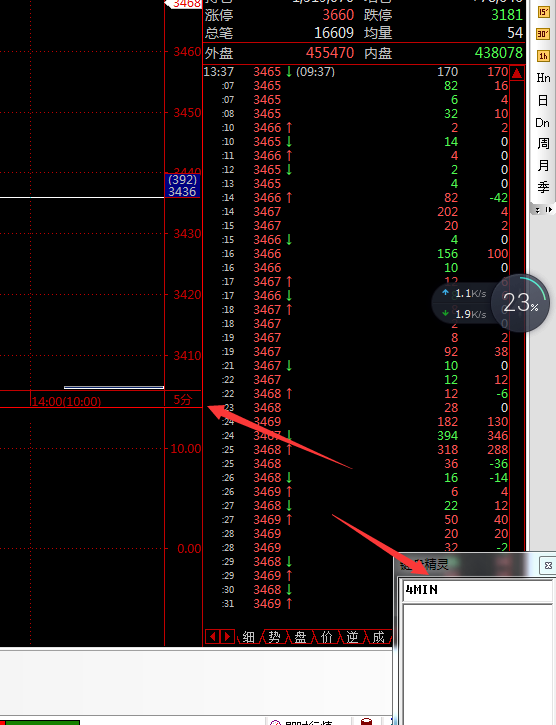Click the 3410 price axis label
Image resolution: width=556 pixels, height=725 pixels.
[x=187, y=356]
